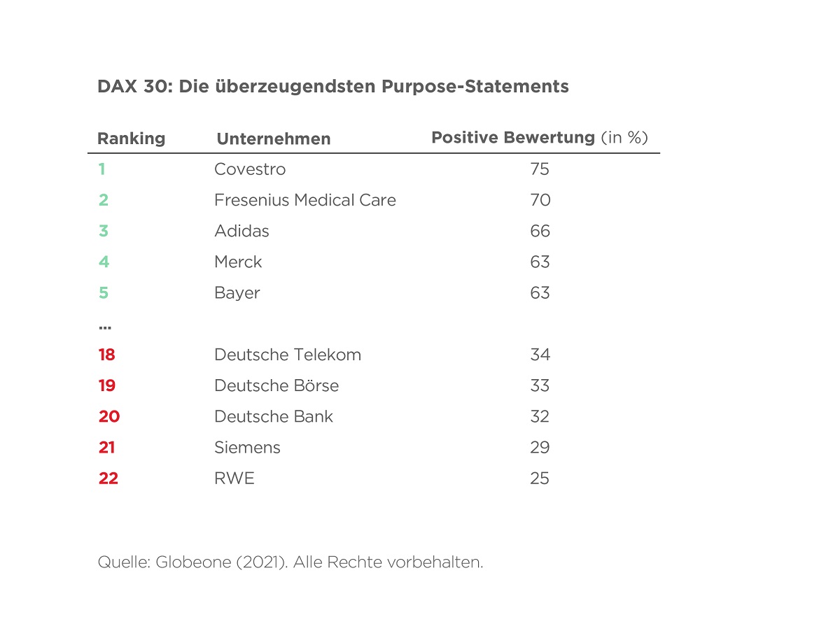Click the green ranking number 1
The width and height of the screenshot is (840, 624).
[x=101, y=169]
